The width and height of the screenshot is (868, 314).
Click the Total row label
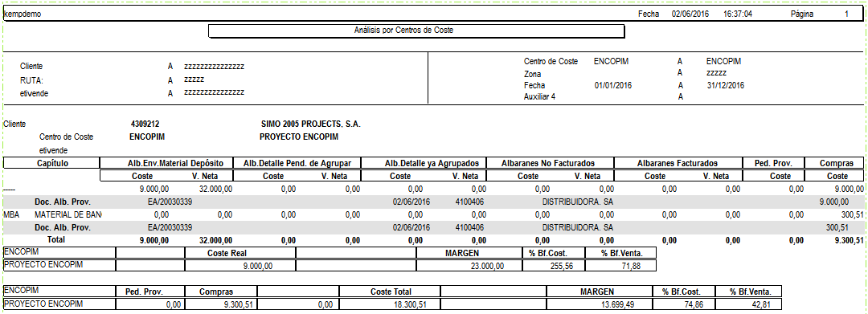[55, 240]
